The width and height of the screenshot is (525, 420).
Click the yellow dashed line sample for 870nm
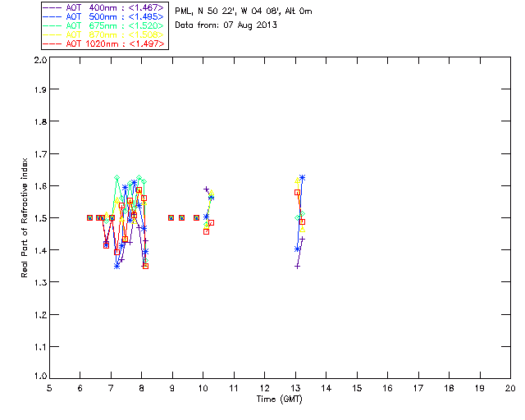tap(52, 34)
